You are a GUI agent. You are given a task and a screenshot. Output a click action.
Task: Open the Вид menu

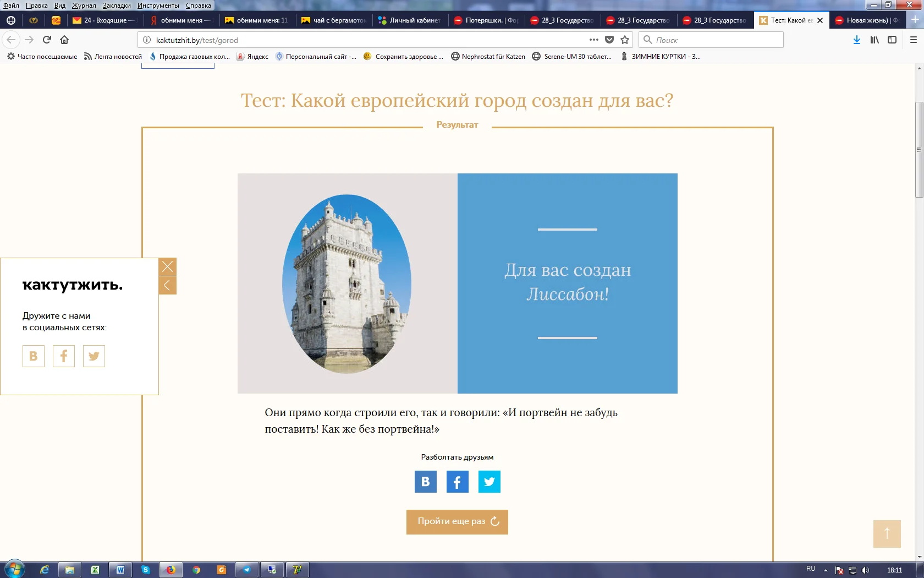point(60,6)
